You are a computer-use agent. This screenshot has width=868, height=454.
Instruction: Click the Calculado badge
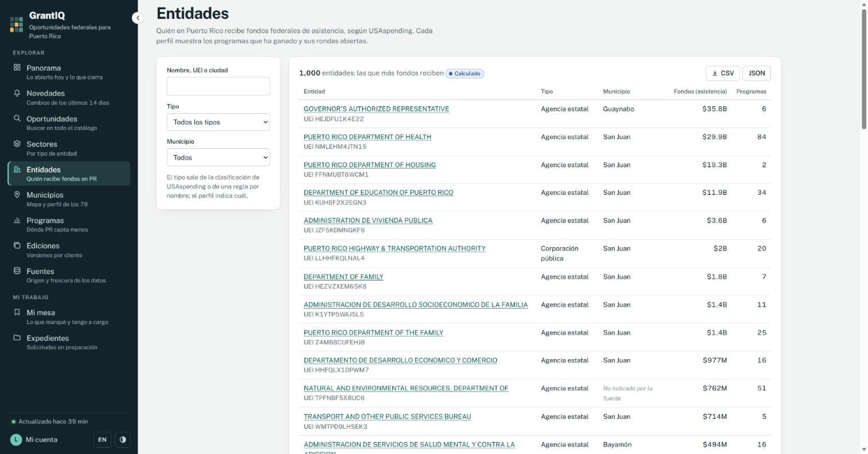tap(465, 74)
